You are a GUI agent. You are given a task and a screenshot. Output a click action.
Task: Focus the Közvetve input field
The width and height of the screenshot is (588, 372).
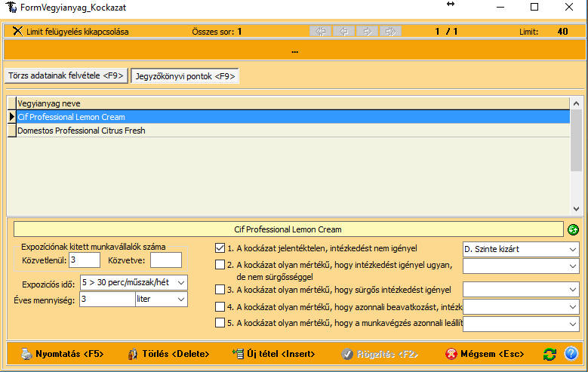click(166, 260)
